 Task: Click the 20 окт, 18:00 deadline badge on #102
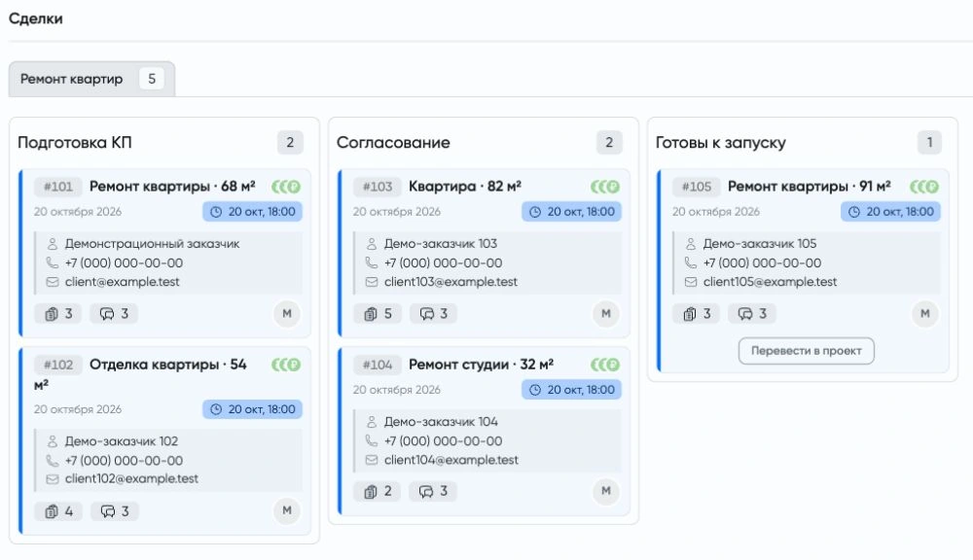tap(252, 409)
